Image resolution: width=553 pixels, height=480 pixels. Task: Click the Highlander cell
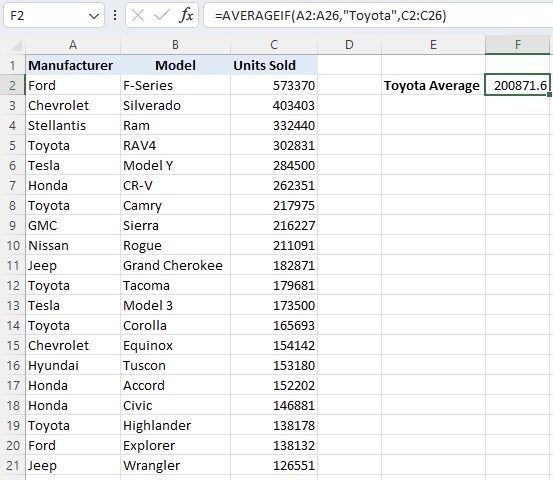coord(175,425)
